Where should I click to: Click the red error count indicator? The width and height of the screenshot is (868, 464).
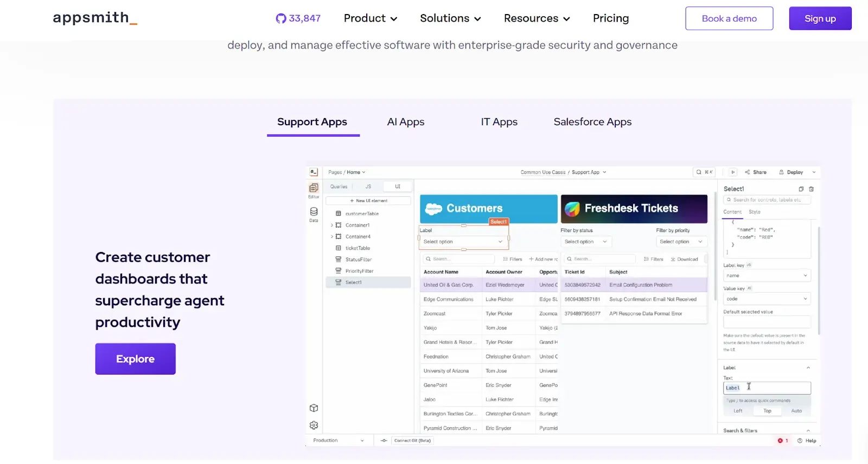[x=782, y=441]
